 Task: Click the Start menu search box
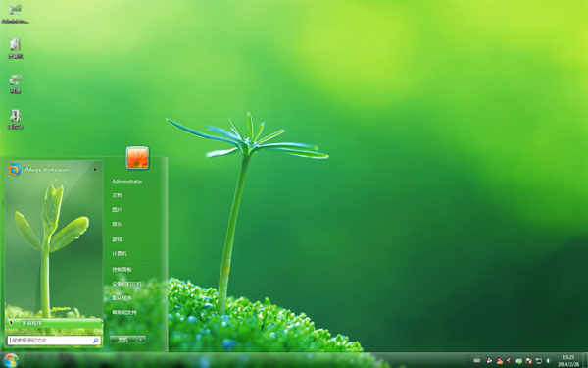pyautogui.click(x=54, y=341)
